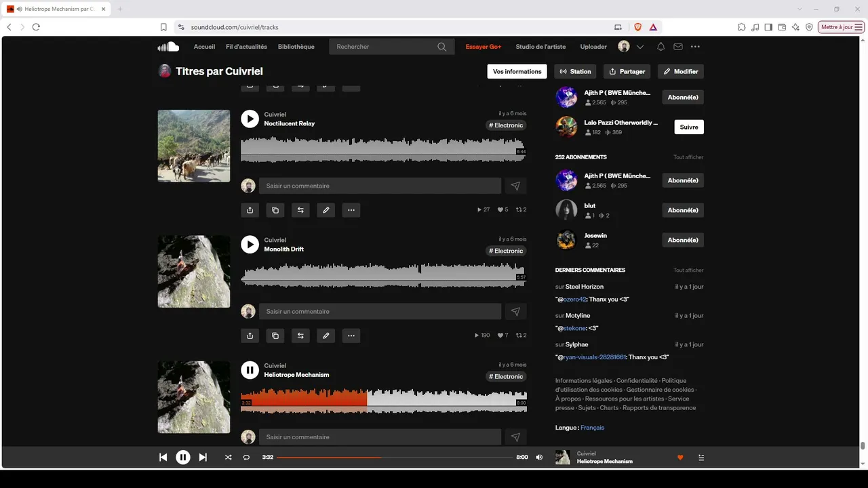Go to Uploader page
Viewport: 868px width, 488px height.
coord(593,47)
